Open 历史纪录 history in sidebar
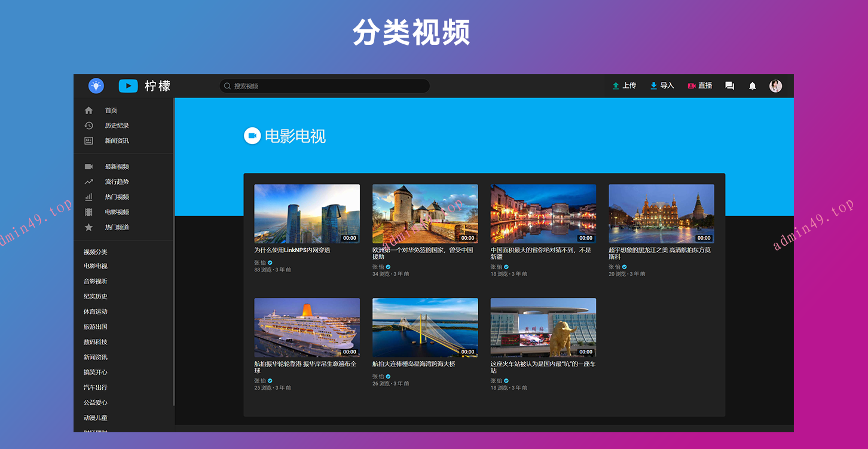 (x=117, y=126)
